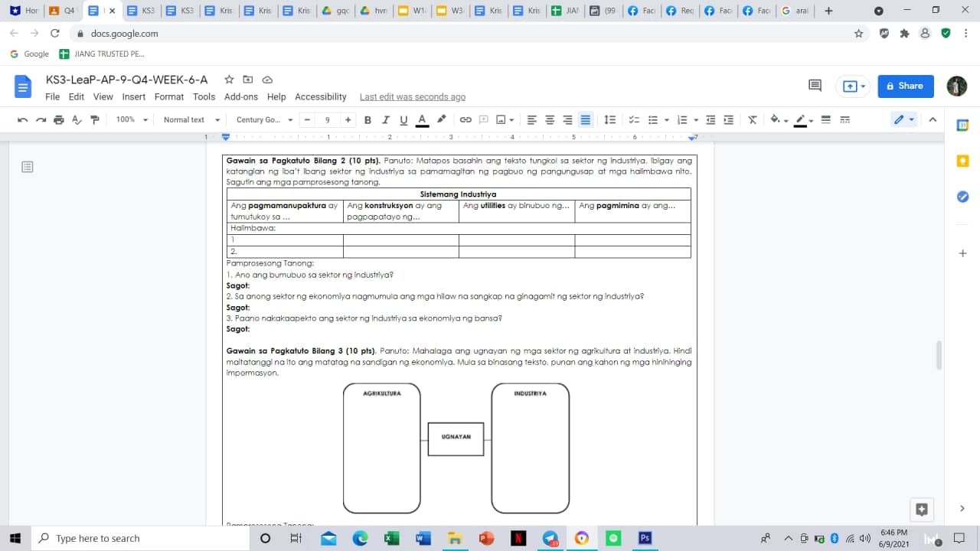980x551 pixels.
Task: View the cloud document status
Action: tap(267, 80)
